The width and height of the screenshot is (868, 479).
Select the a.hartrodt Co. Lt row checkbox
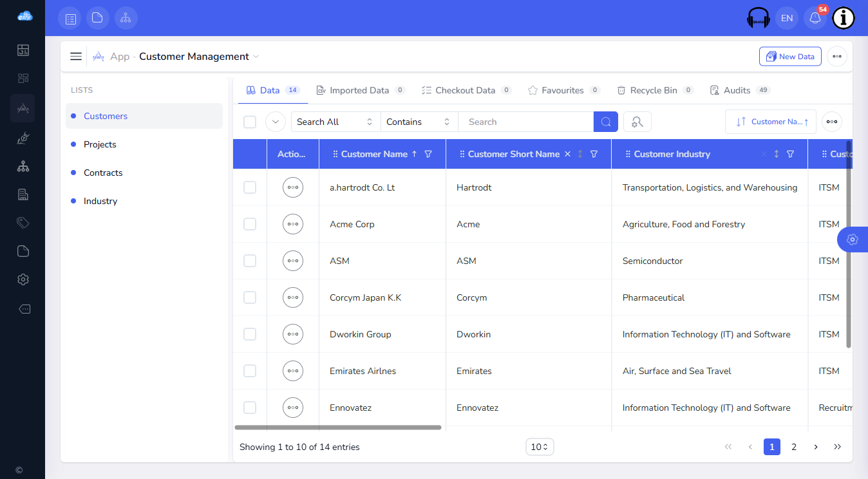pos(250,187)
